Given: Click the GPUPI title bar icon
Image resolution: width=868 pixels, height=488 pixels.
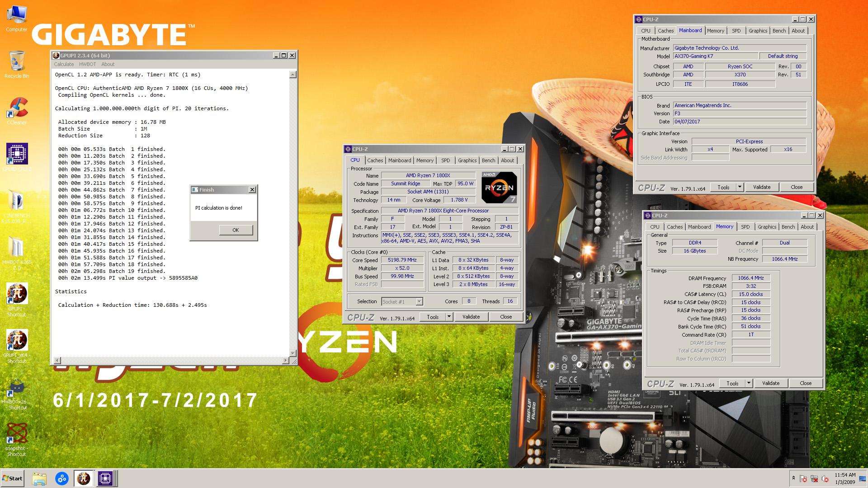Looking at the screenshot, I should click(x=56, y=55).
